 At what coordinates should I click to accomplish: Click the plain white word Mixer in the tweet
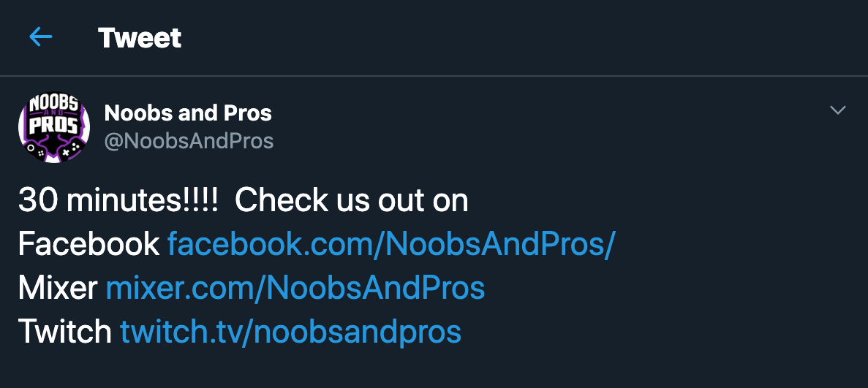pyautogui.click(x=58, y=288)
